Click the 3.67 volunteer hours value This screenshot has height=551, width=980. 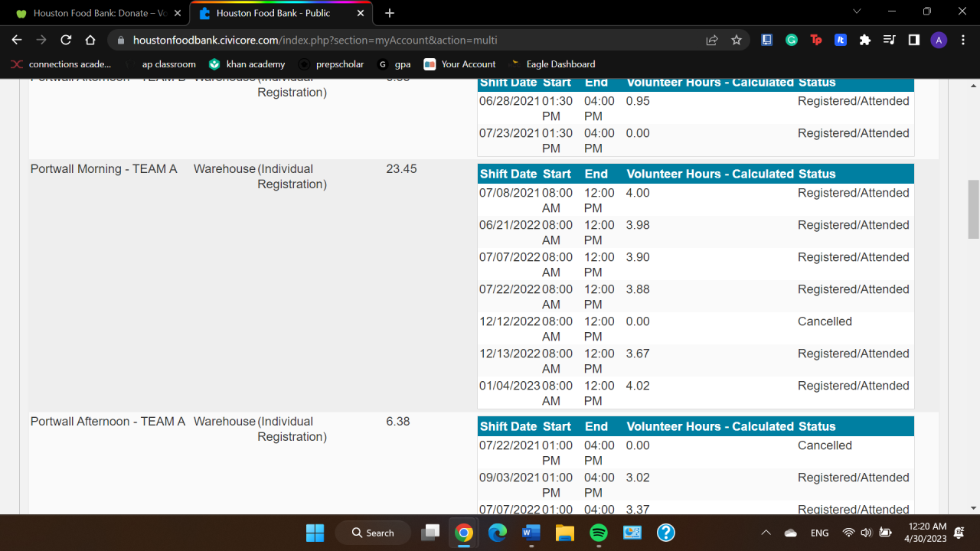(638, 354)
